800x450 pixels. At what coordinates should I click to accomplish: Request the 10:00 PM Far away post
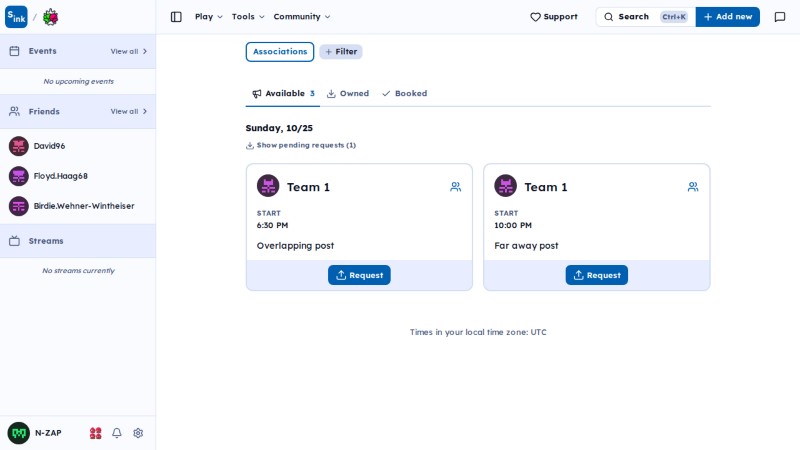click(596, 275)
